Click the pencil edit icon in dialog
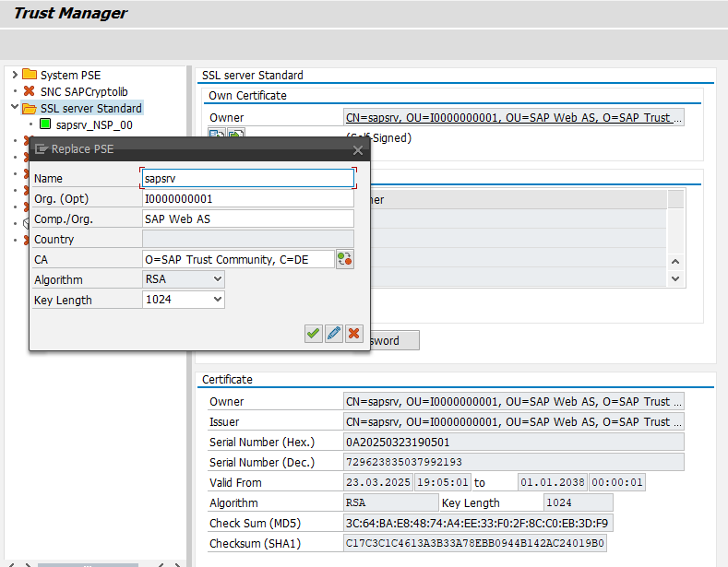Image resolution: width=728 pixels, height=567 pixels. (x=334, y=333)
